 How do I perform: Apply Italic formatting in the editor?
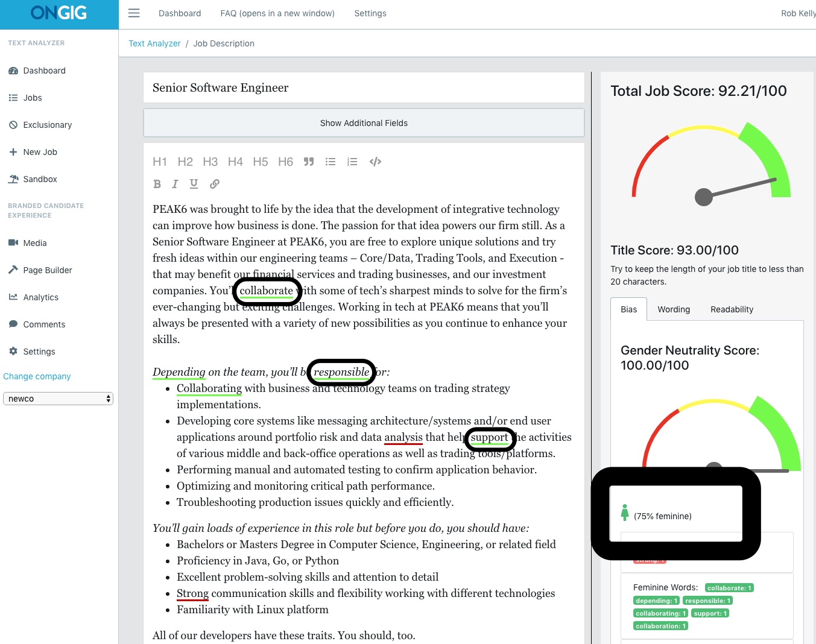(175, 184)
